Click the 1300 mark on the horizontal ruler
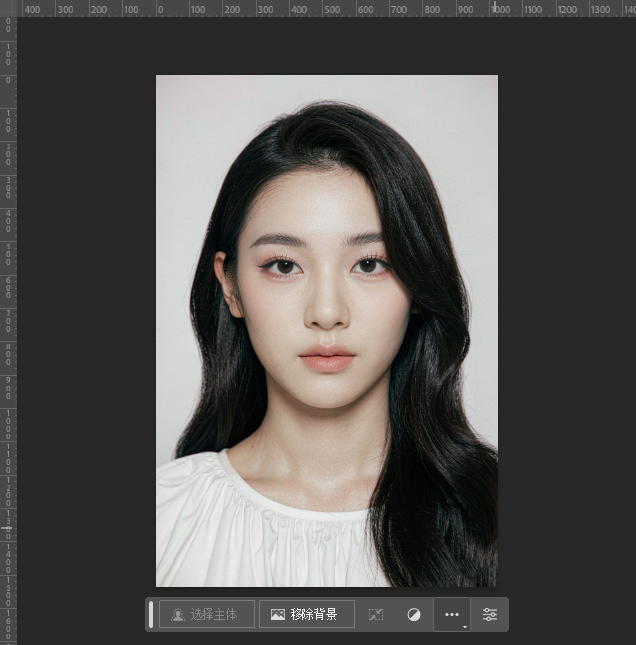 coord(600,9)
